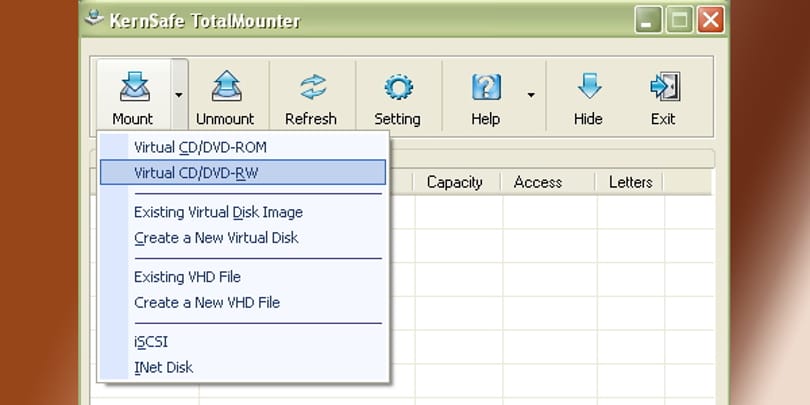Close the TotalMounter window

pyautogui.click(x=710, y=20)
